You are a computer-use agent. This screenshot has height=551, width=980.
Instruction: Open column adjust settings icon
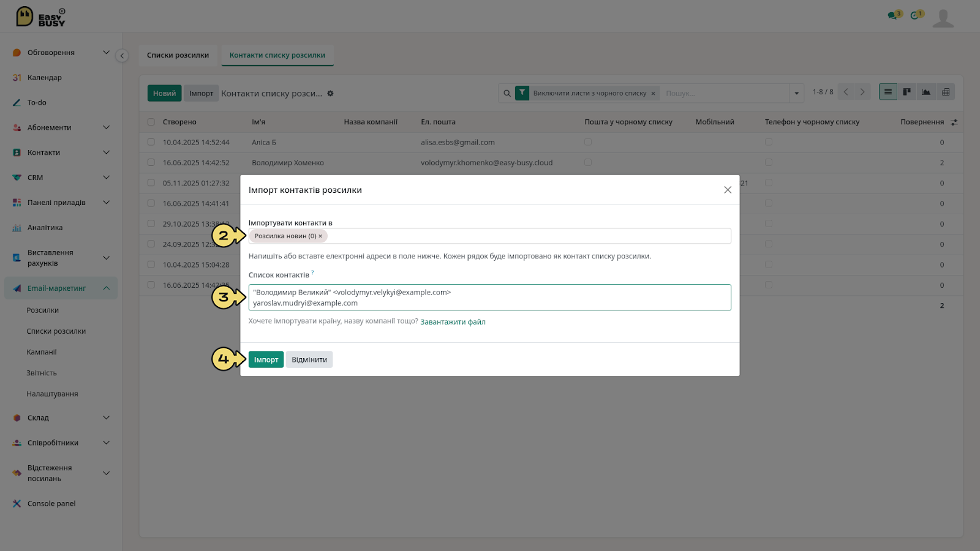click(954, 122)
